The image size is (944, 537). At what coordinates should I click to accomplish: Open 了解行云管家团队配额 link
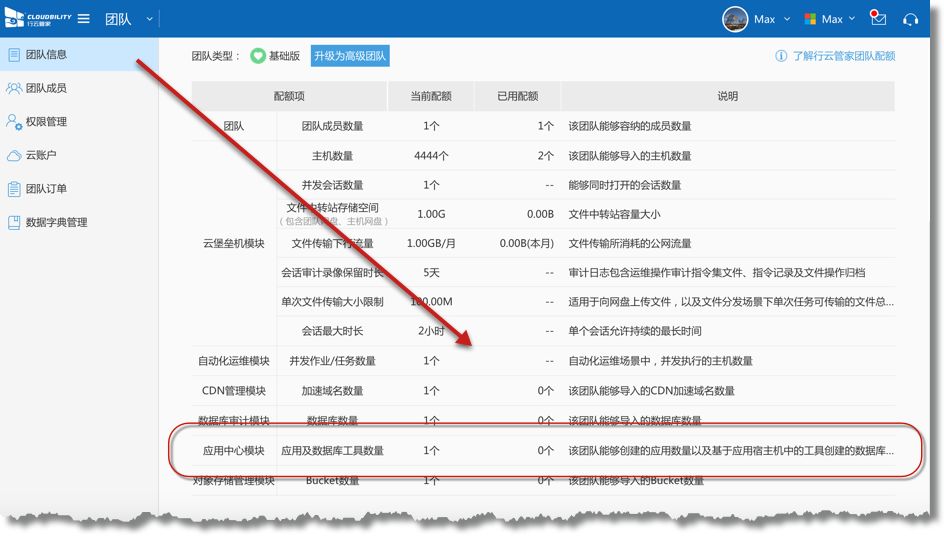[843, 56]
